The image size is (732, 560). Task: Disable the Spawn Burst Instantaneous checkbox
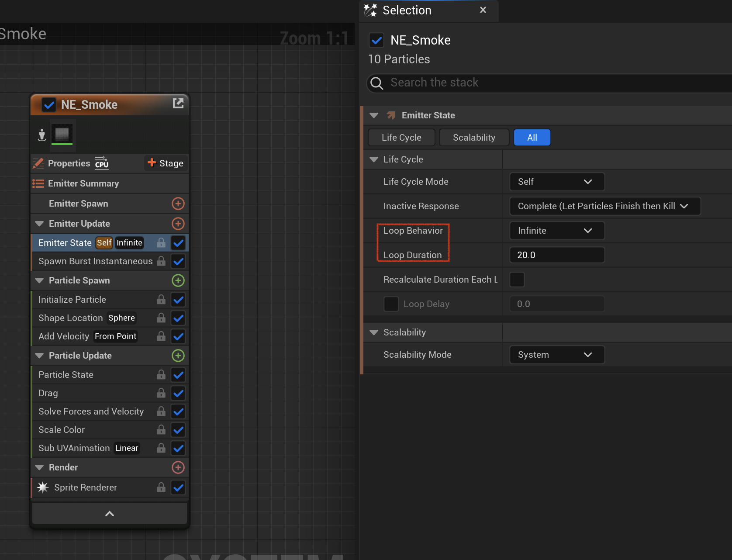point(178,261)
